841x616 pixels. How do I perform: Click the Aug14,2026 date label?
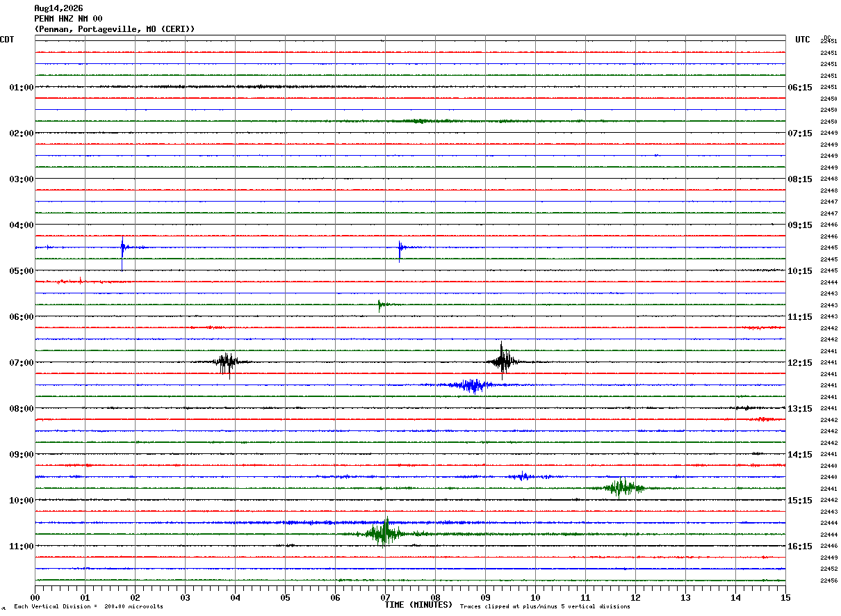58,8
